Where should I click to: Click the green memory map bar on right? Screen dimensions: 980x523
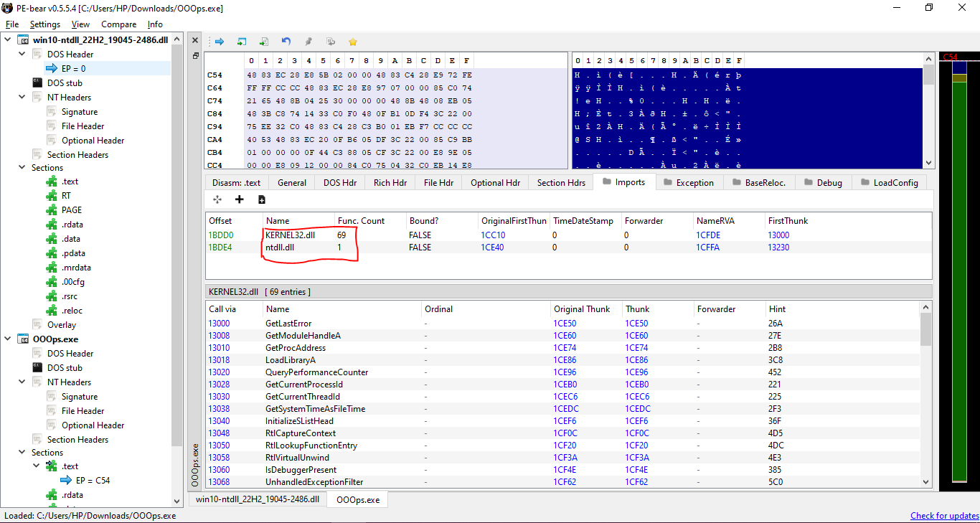pos(959,281)
